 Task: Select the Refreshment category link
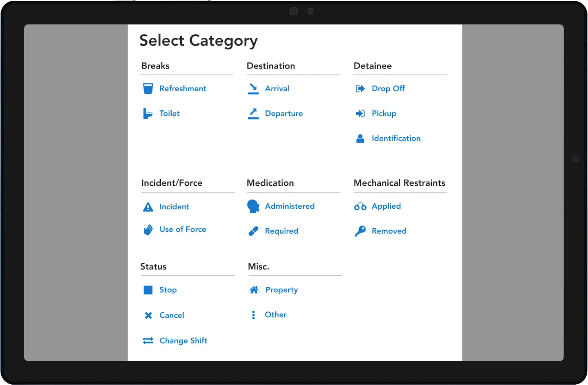[x=183, y=88]
